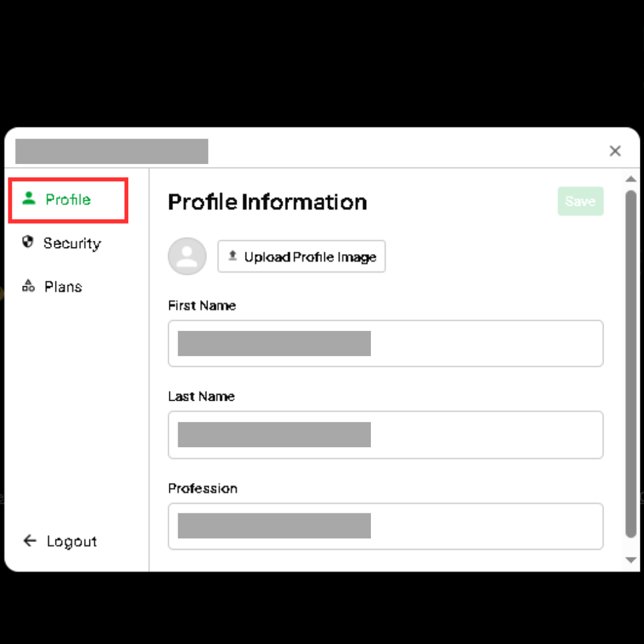Image resolution: width=644 pixels, height=644 pixels.
Task: Save profile information changes
Action: (x=580, y=202)
